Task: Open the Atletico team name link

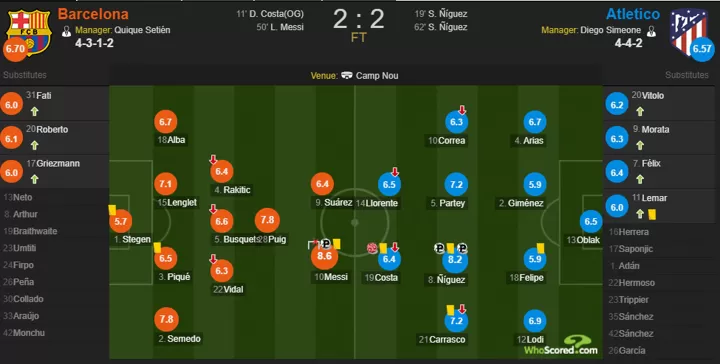Action: point(633,14)
